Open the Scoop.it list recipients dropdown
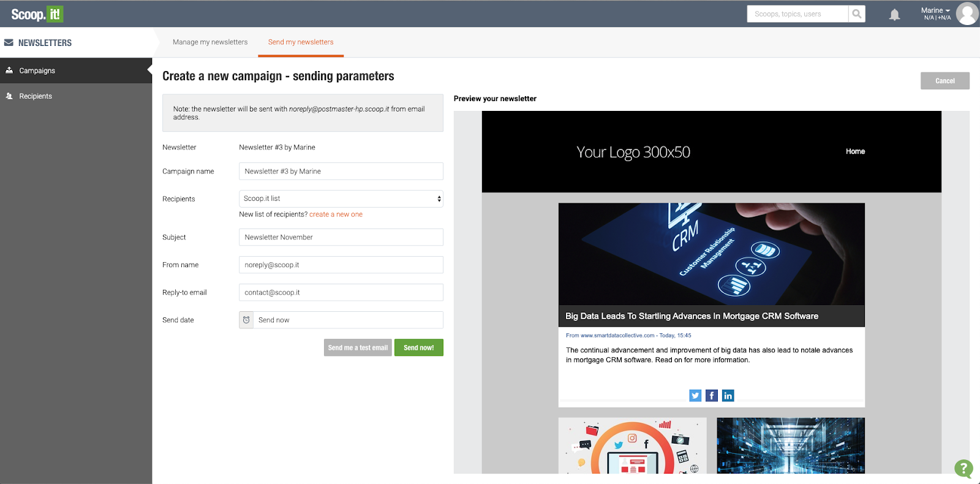The height and width of the screenshot is (484, 980). [x=341, y=199]
